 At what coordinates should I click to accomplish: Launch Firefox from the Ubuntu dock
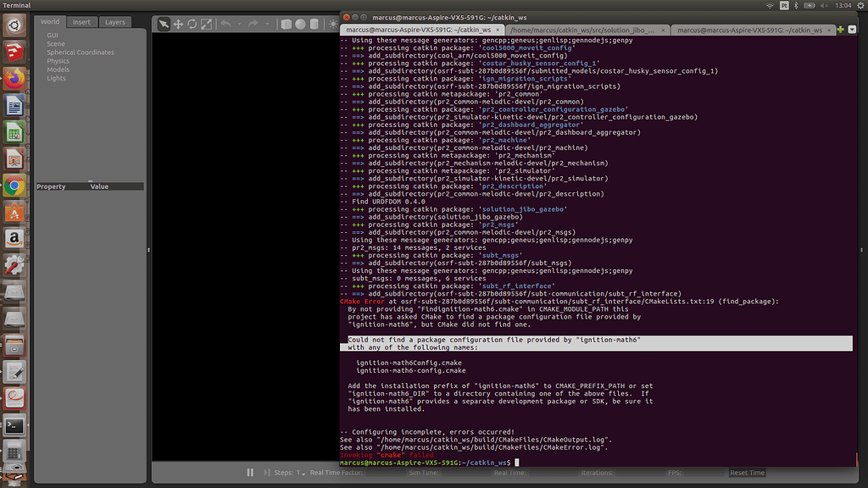(14, 78)
